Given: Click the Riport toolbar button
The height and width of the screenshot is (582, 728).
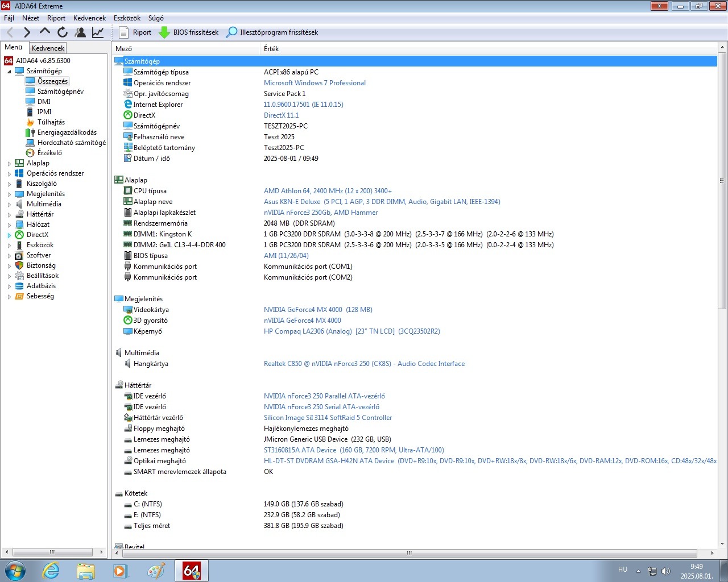Looking at the screenshot, I should coord(135,32).
